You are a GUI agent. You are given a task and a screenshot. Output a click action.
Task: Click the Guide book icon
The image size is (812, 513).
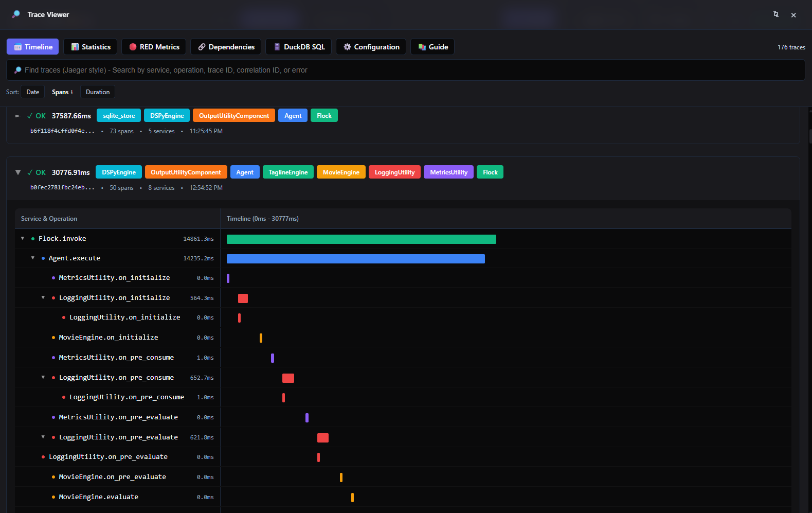coord(422,47)
